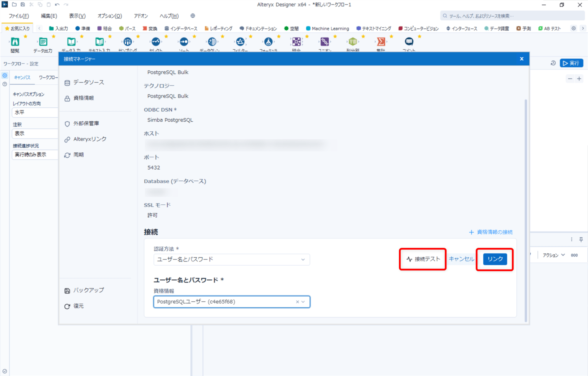Open the 編集(E) menu
Screen dimensions: 588x376
49,16
